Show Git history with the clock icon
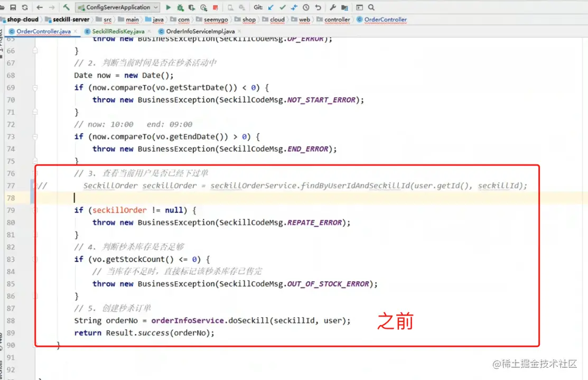This screenshot has width=588, height=380. [306, 7]
